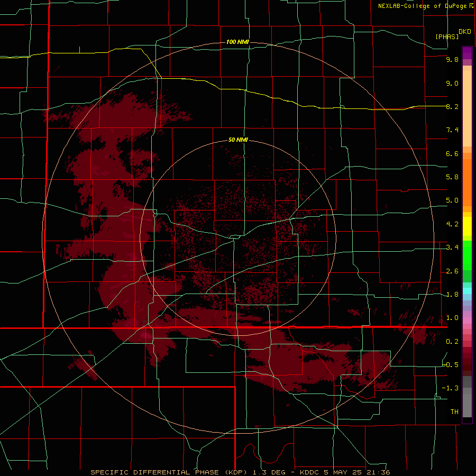The width and height of the screenshot is (476, 476).
Task: Click the 50 NMI range ring label
Action: 238,140
